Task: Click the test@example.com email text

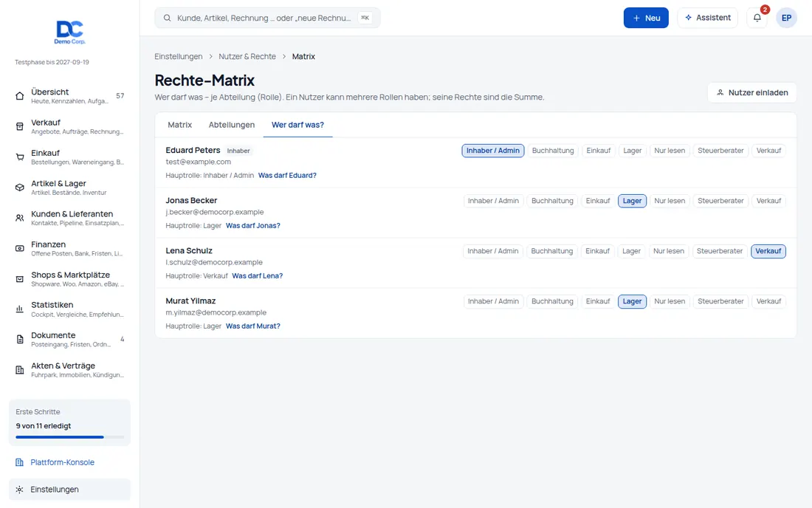Action: pyautogui.click(x=199, y=162)
